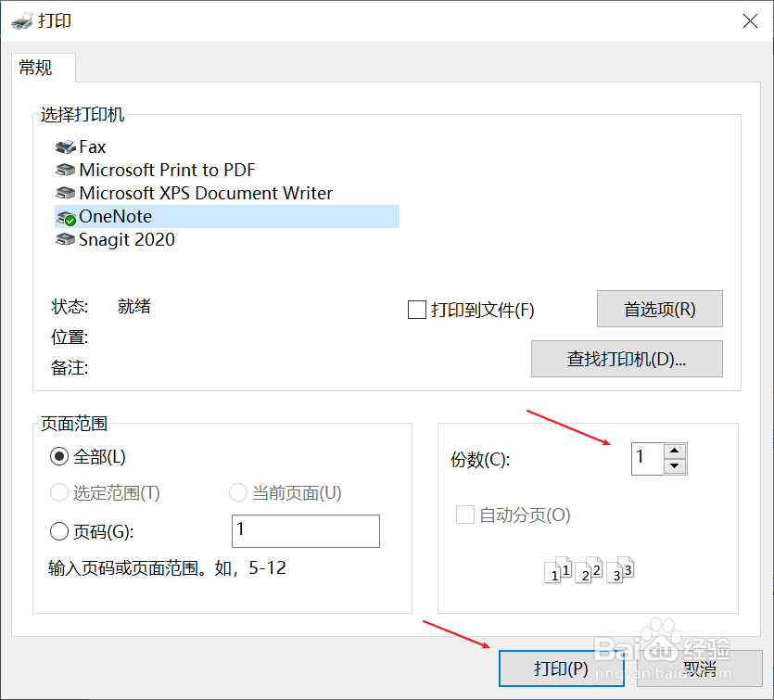Screen dimensions: 774x700
Task: Select the OneNote printer name
Action: click(x=116, y=216)
